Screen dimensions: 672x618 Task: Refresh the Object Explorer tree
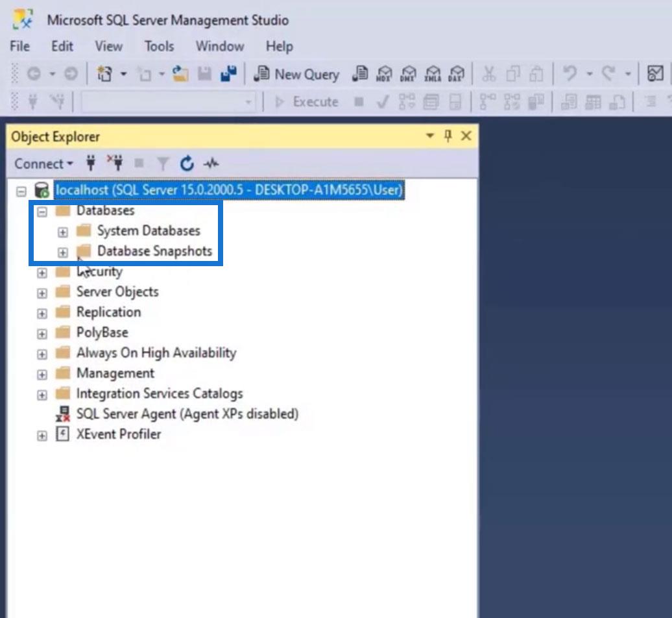[187, 164]
